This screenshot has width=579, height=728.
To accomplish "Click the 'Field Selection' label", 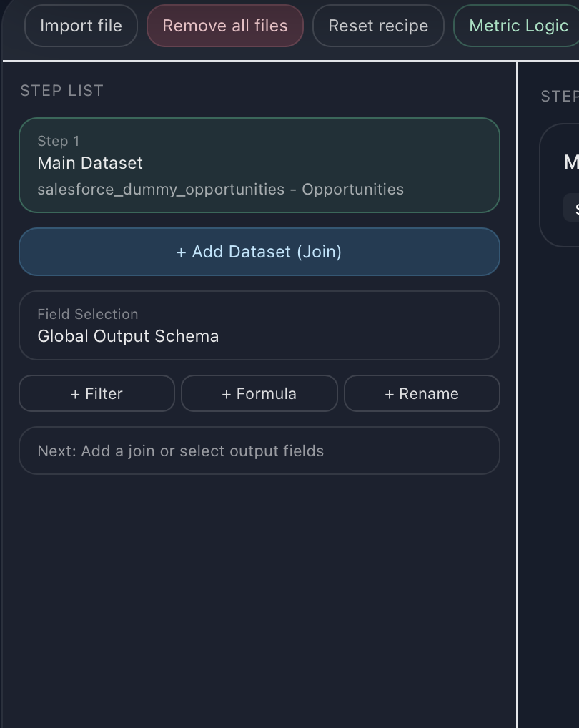I will 87,314.
